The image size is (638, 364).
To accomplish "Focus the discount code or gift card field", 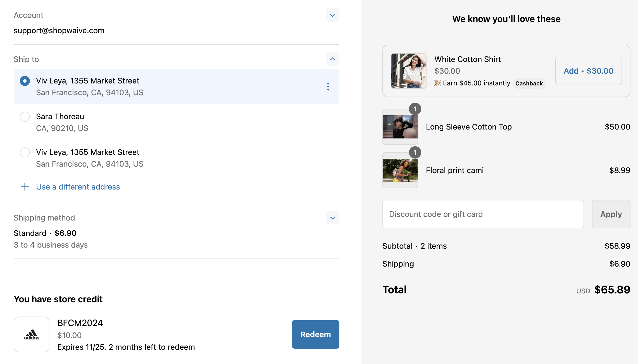I will (483, 214).
